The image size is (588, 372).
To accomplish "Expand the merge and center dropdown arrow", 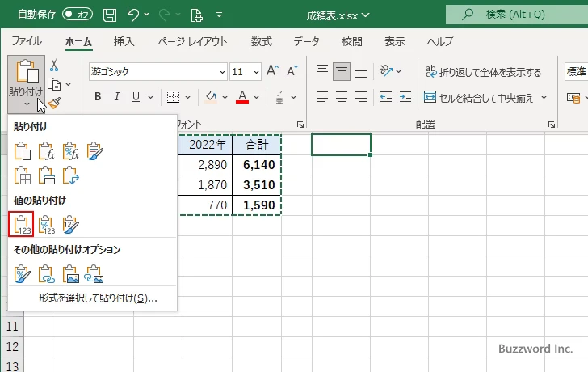I will pyautogui.click(x=544, y=98).
